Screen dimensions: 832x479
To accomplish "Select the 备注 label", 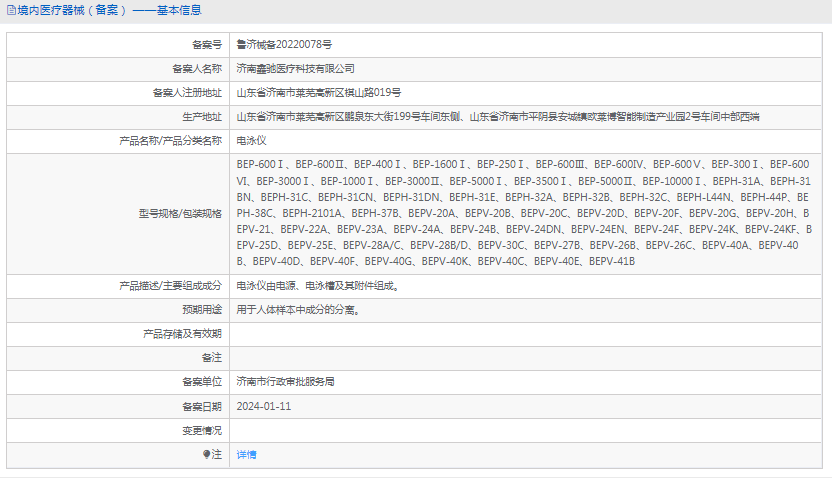I will pyautogui.click(x=212, y=358).
